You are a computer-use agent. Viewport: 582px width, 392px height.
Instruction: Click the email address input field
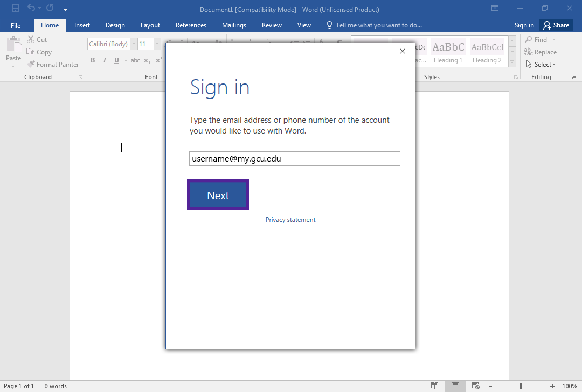pos(294,159)
